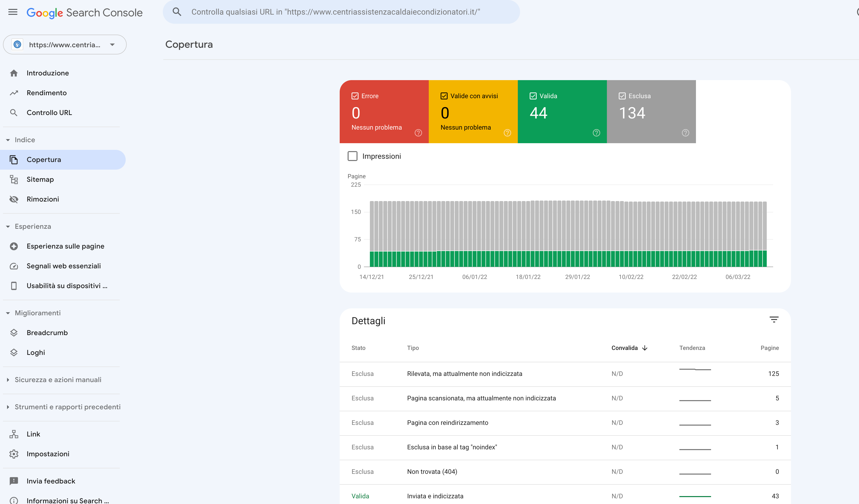Expand Sicurezza e azioni manuali
This screenshot has width=859, height=504.
8,380
